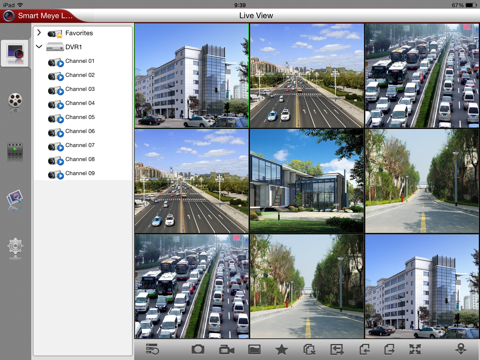The image size is (480, 360).
Task: Select the glass villa camera view
Action: (x=307, y=181)
